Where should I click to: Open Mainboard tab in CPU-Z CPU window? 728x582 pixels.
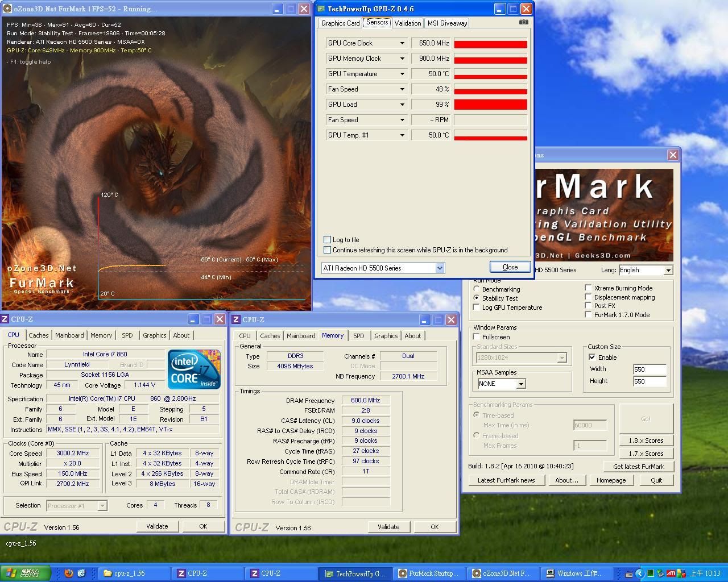tap(69, 335)
